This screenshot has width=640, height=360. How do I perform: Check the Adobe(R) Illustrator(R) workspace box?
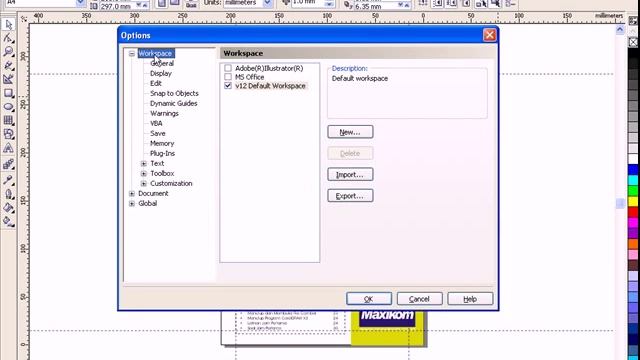[x=228, y=68]
